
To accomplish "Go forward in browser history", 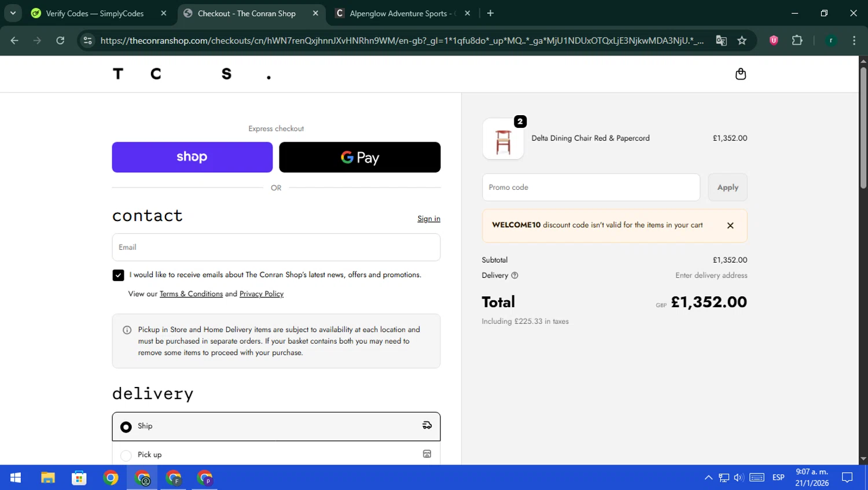I will (x=37, y=40).
